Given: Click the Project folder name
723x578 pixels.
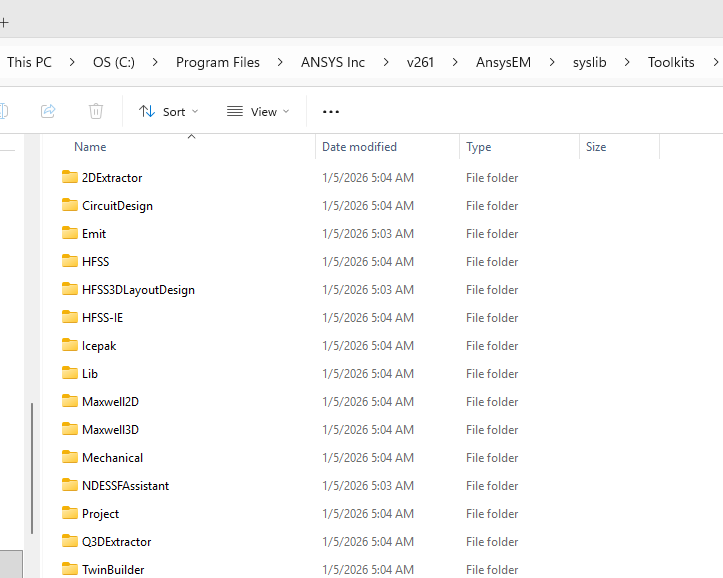Looking at the screenshot, I should (x=101, y=514).
